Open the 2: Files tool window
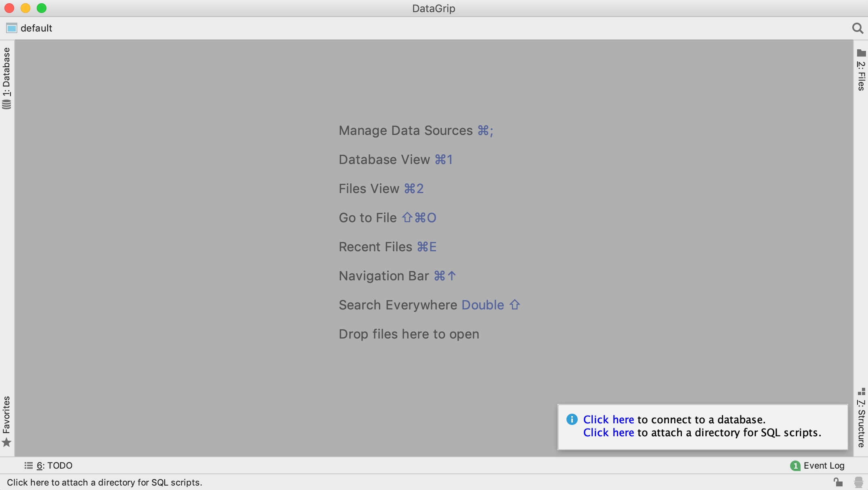The image size is (868, 490). click(x=861, y=70)
